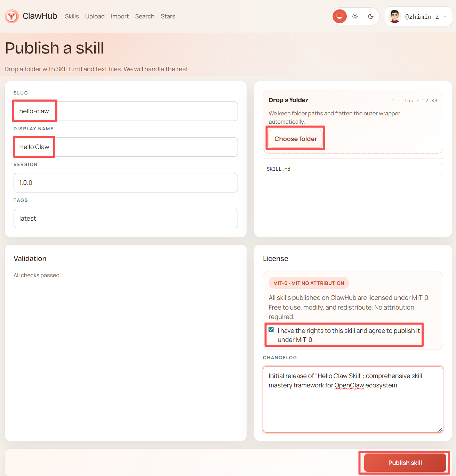
Task: Open the Import nav item
Action: click(120, 16)
